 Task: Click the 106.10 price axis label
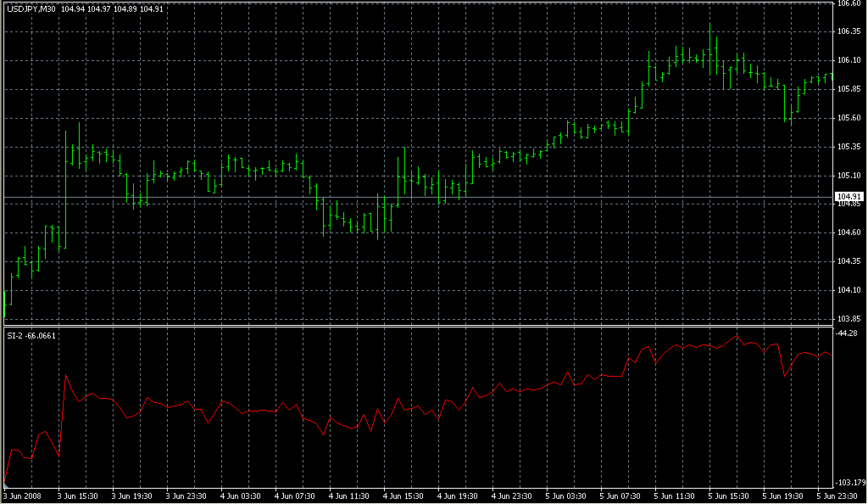pos(849,60)
